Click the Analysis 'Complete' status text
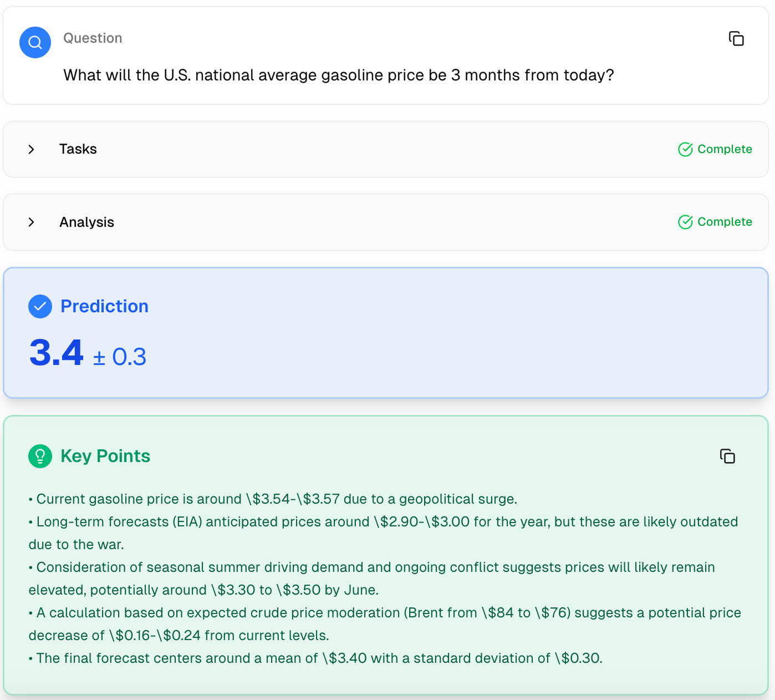The image size is (775, 700). point(725,222)
